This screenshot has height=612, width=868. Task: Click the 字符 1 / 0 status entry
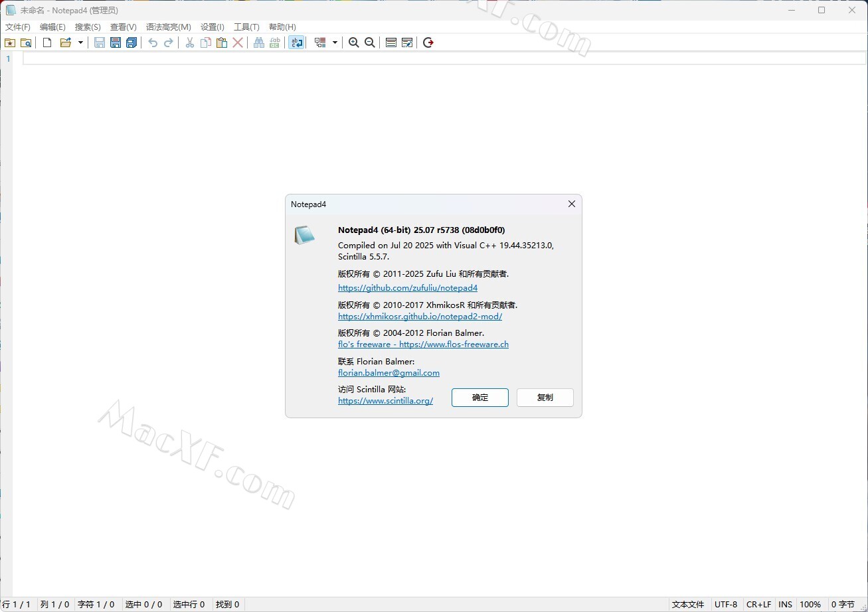coord(96,605)
